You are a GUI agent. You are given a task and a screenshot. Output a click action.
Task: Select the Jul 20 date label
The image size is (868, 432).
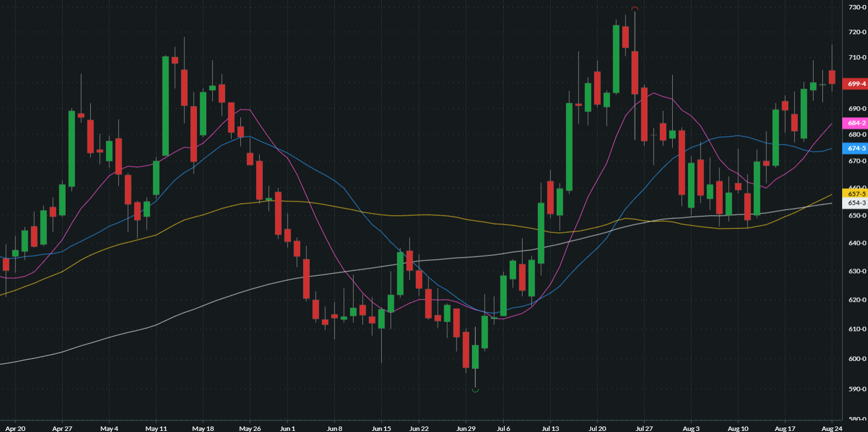(x=597, y=428)
